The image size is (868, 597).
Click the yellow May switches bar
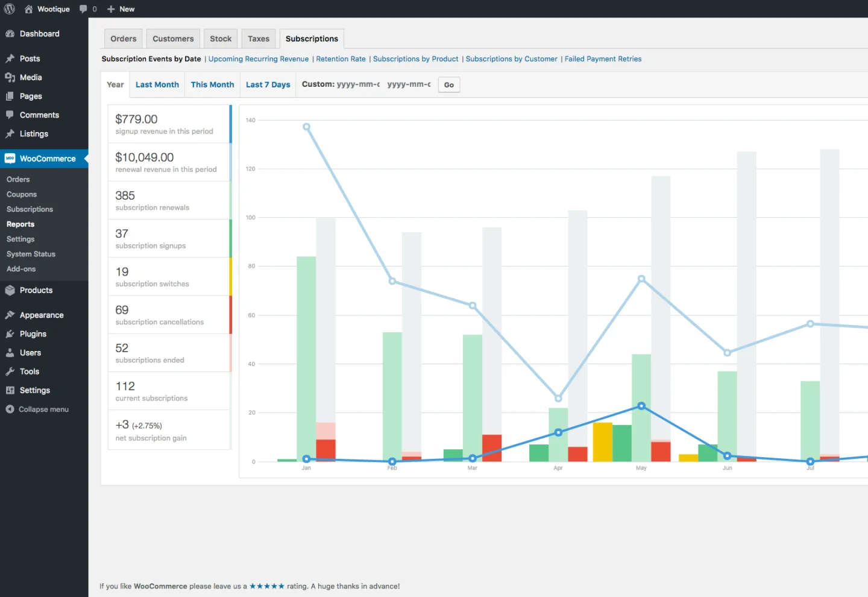click(x=603, y=442)
